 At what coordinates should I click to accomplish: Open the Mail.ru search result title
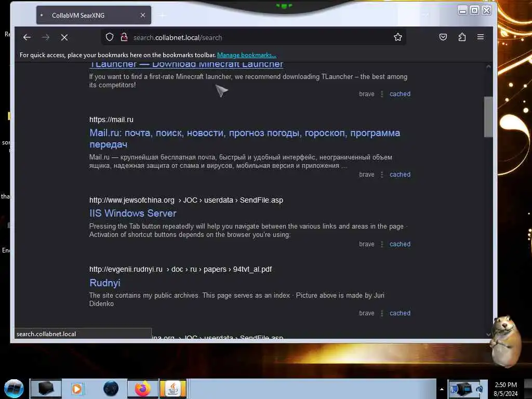[245, 138]
